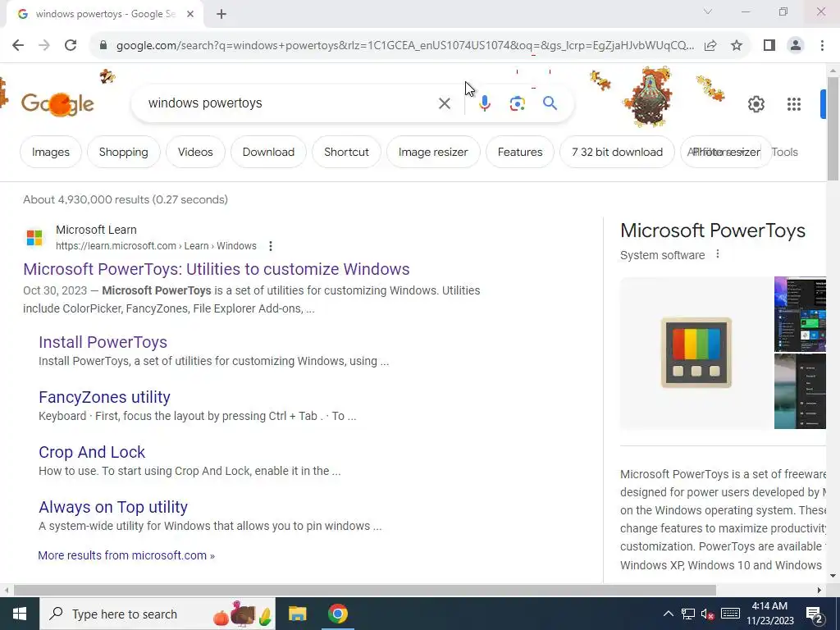840x630 pixels.
Task: Reload the current page
Action: 71,45
